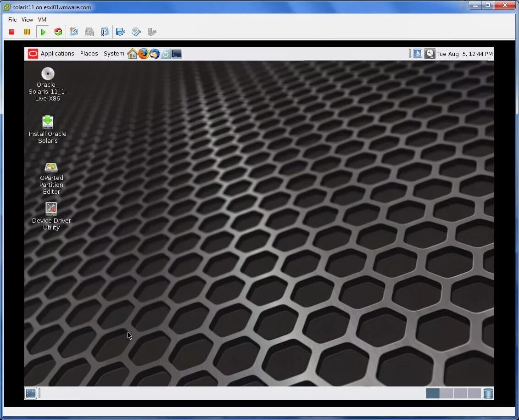Select the Oracle_Solaris-11_1-Live-X86 disc icon
Image resolution: width=519 pixels, height=420 pixels.
point(48,84)
